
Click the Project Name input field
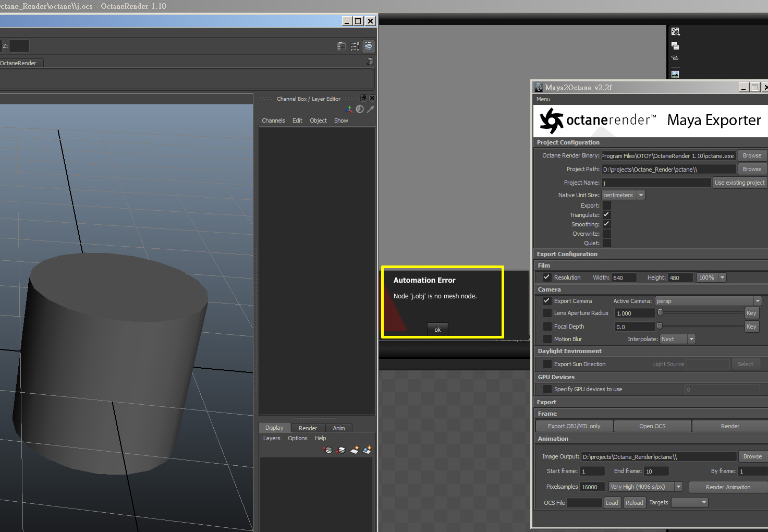(656, 183)
